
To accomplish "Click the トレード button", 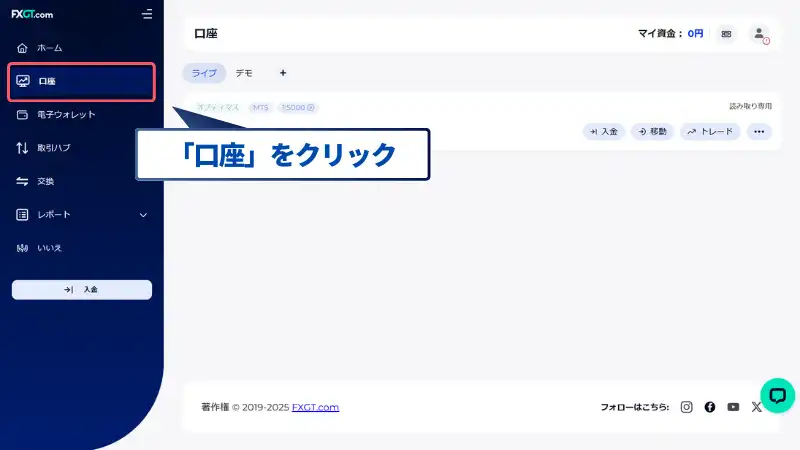I will tap(710, 132).
